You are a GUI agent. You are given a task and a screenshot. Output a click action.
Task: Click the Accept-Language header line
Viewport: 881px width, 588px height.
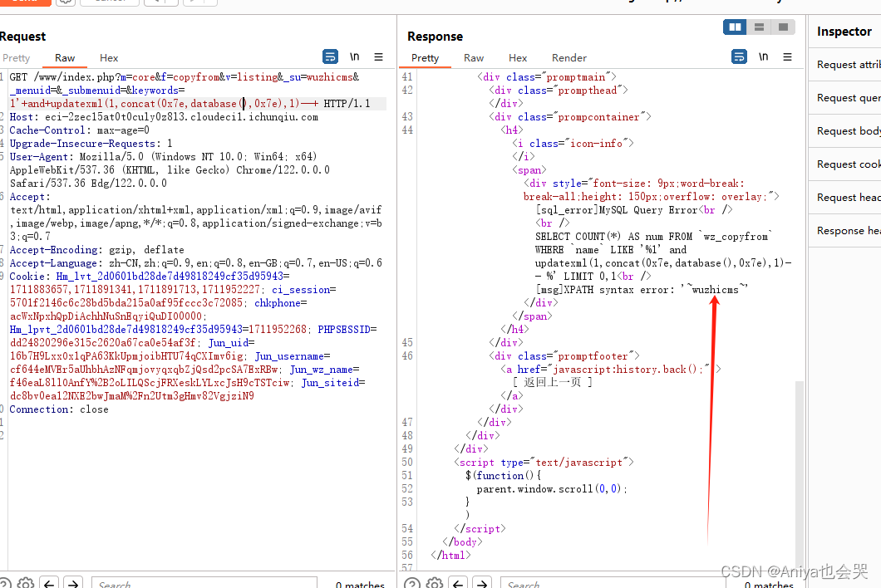tap(195, 262)
